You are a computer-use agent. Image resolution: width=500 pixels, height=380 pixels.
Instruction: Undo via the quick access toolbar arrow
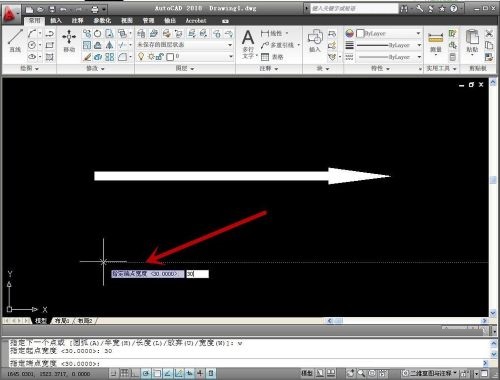(63, 9)
